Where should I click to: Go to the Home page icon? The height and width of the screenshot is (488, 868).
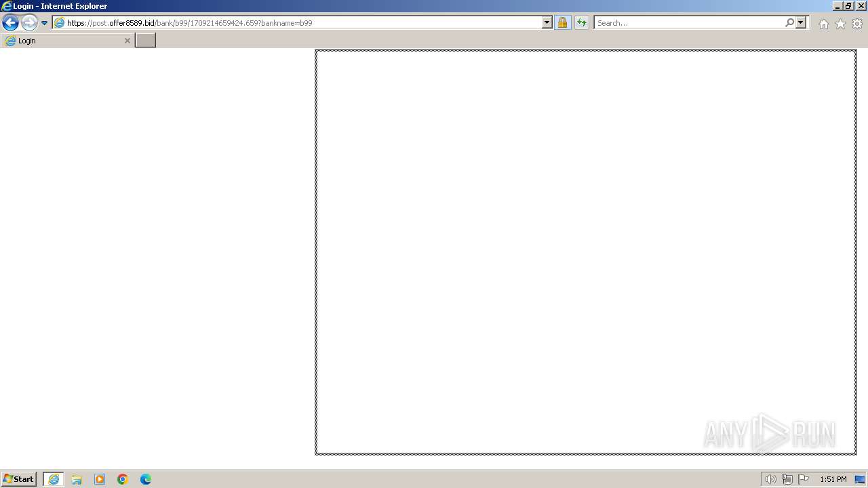tap(823, 24)
